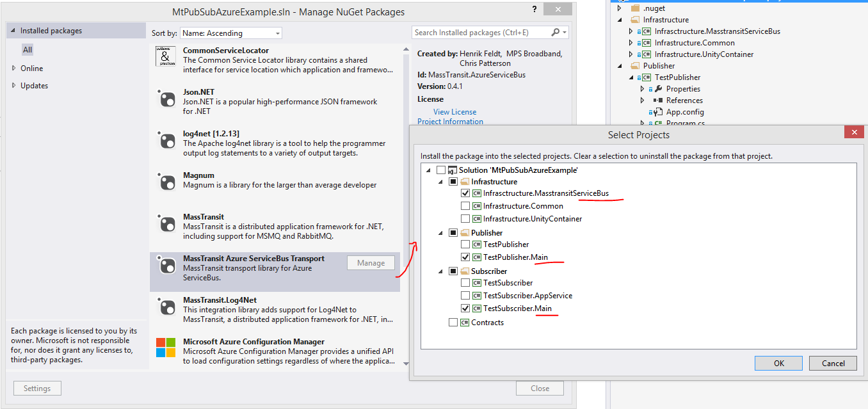Select the Json.NET package entry

coord(275,104)
